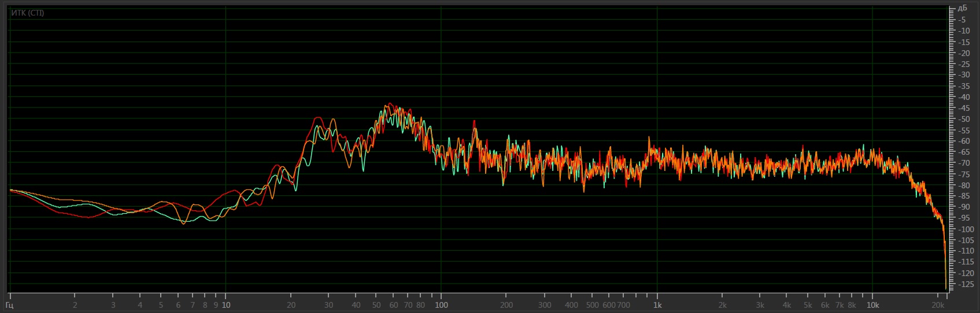The height and width of the screenshot is (313, 980).
Task: Click the "-100" decibel scale label
Action: [965, 229]
